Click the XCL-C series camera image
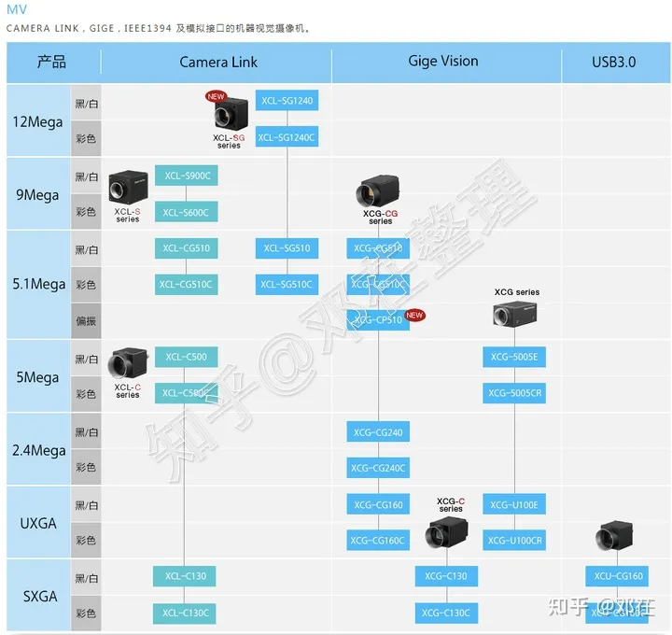 127,365
